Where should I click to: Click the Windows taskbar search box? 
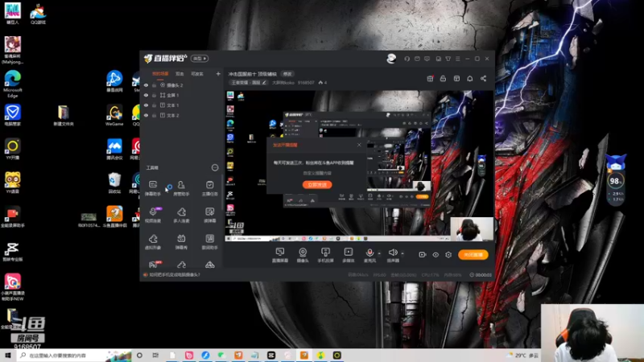click(x=74, y=355)
